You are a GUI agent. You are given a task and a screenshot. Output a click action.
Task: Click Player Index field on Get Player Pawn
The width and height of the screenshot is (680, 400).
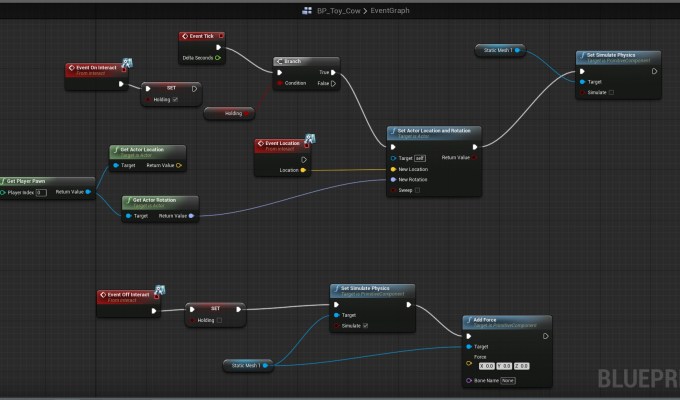pos(41,192)
